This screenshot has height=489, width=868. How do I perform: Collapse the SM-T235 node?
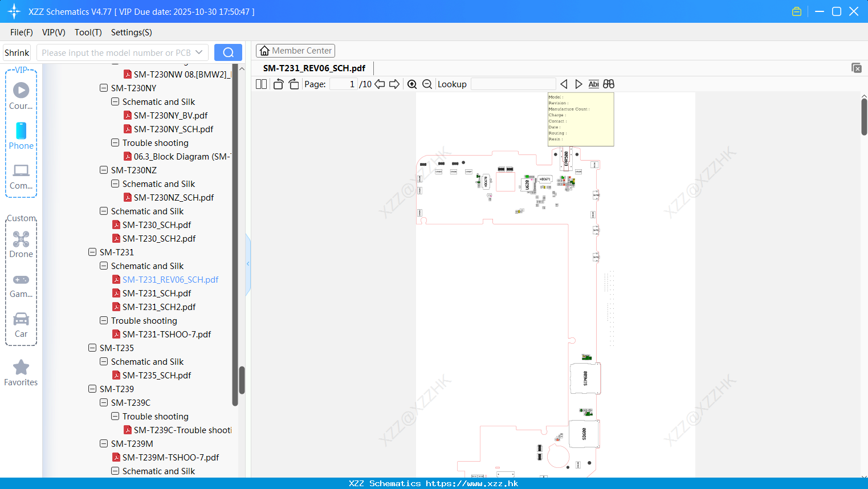tap(92, 348)
